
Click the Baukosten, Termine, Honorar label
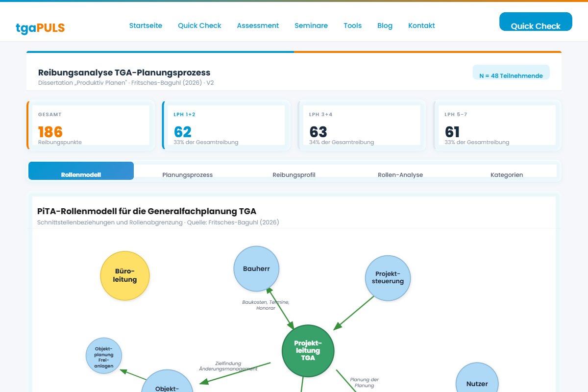(266, 305)
